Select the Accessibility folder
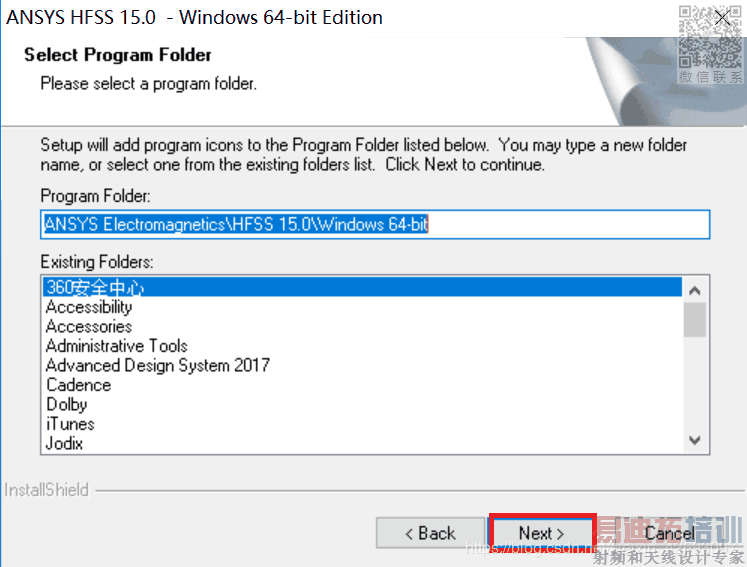 (x=89, y=307)
